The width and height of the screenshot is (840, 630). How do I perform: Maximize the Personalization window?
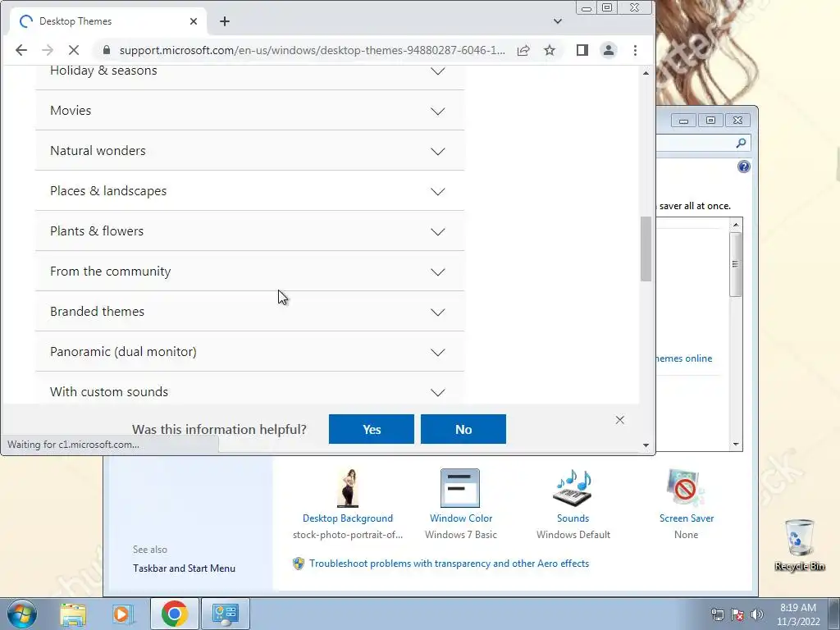tap(711, 121)
